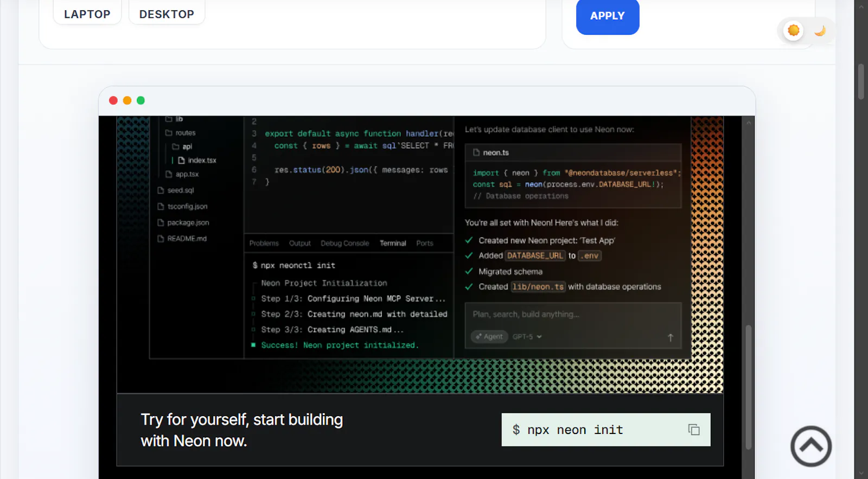Open the api folder in file tree

click(182, 146)
